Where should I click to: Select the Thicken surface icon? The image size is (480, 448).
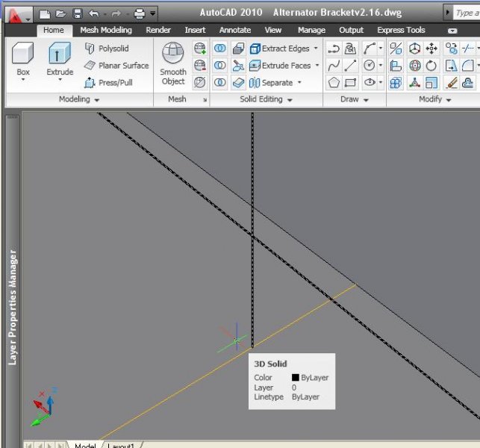click(x=238, y=82)
